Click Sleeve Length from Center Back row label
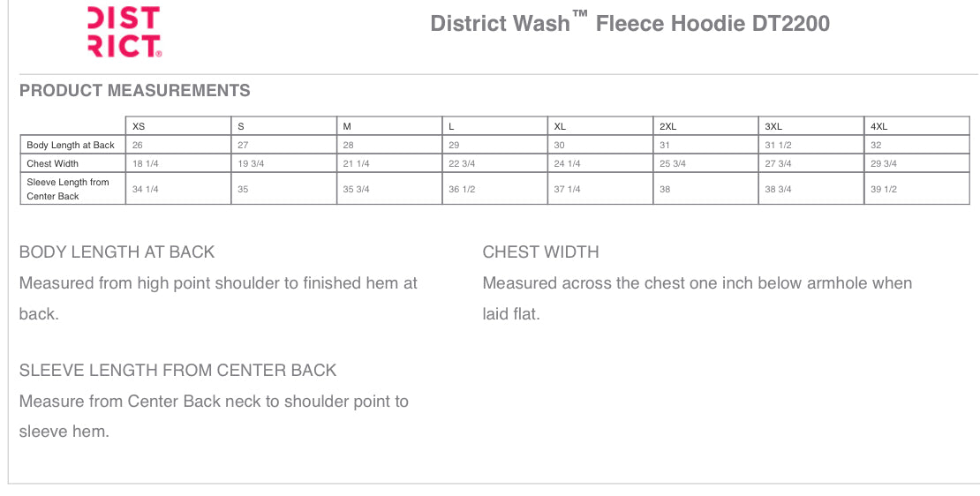This screenshot has height=496, width=980. 68,189
